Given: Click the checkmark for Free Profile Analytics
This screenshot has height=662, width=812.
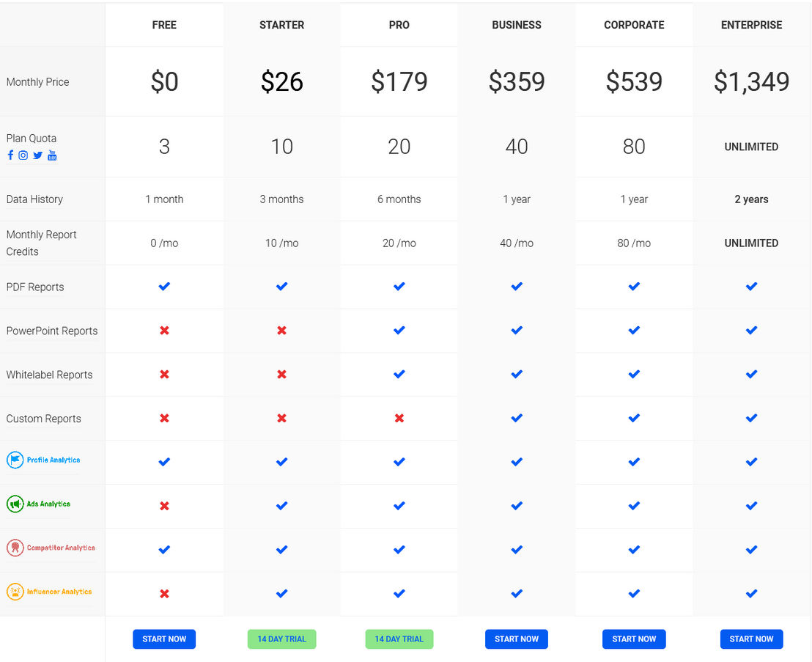Looking at the screenshot, I should tap(164, 462).
